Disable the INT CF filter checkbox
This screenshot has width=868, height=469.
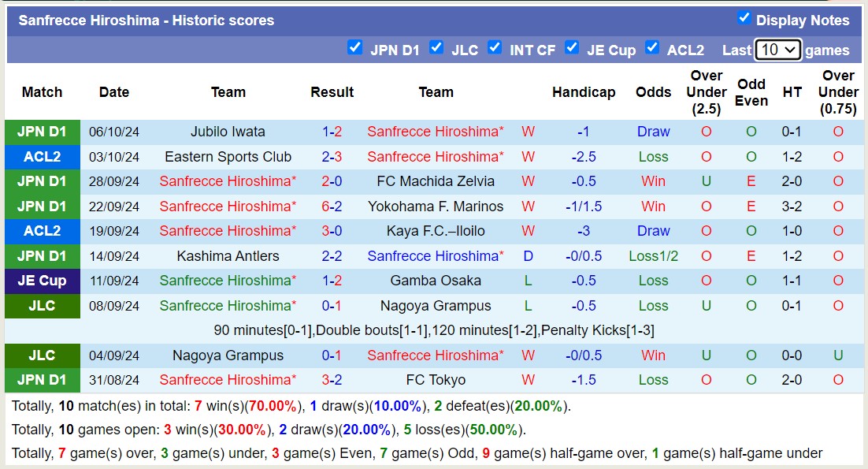point(495,47)
